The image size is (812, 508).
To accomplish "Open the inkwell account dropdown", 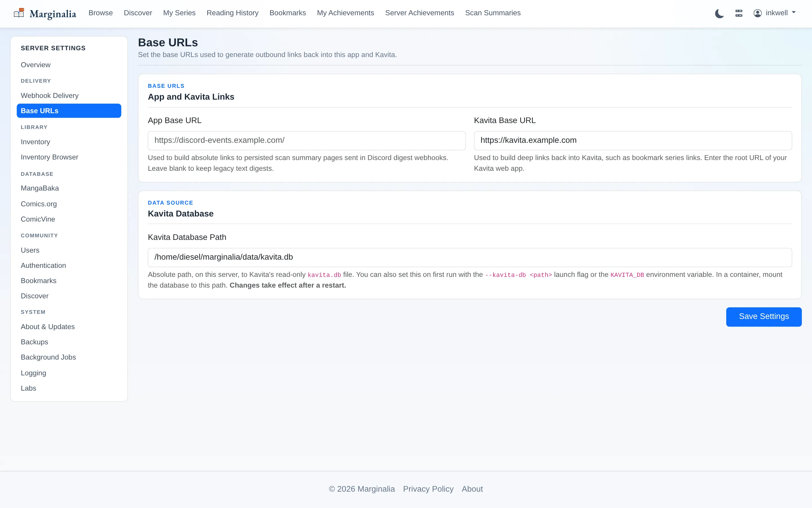I will pos(775,13).
